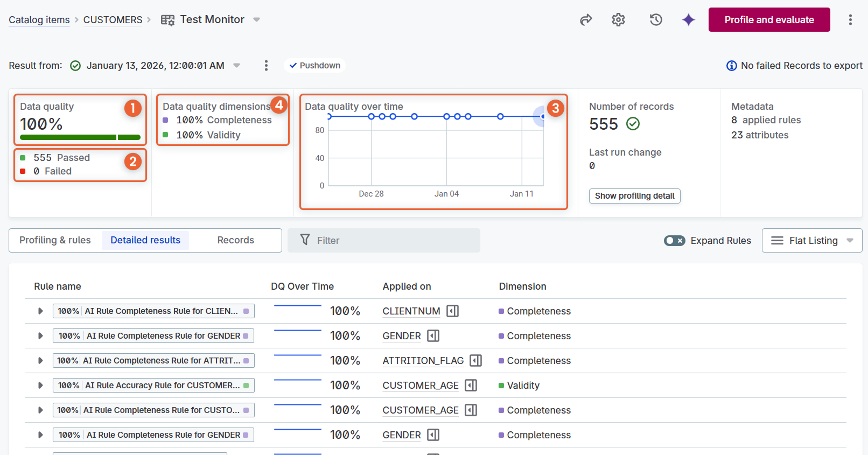868x455 pixels.
Task: Open the Flat Listing dropdown
Action: [x=811, y=241]
